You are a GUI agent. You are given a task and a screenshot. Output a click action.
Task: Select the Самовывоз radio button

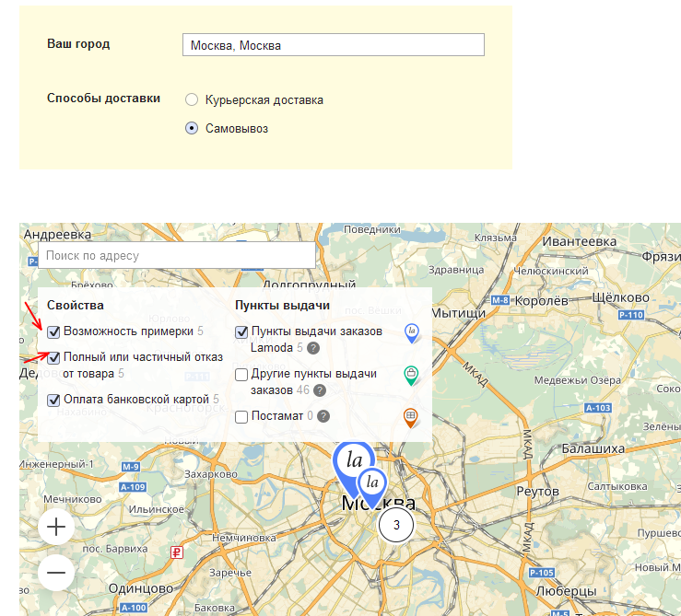coord(192,129)
